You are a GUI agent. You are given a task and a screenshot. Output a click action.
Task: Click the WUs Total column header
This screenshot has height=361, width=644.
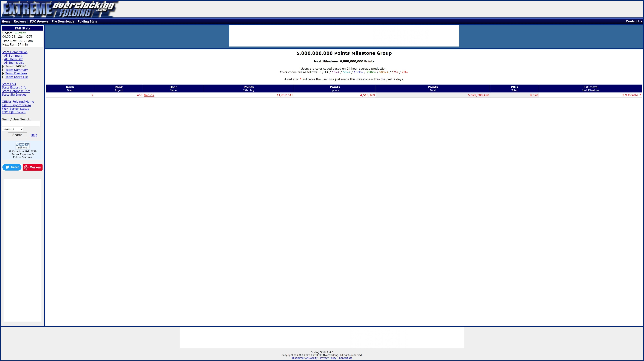[514, 89]
